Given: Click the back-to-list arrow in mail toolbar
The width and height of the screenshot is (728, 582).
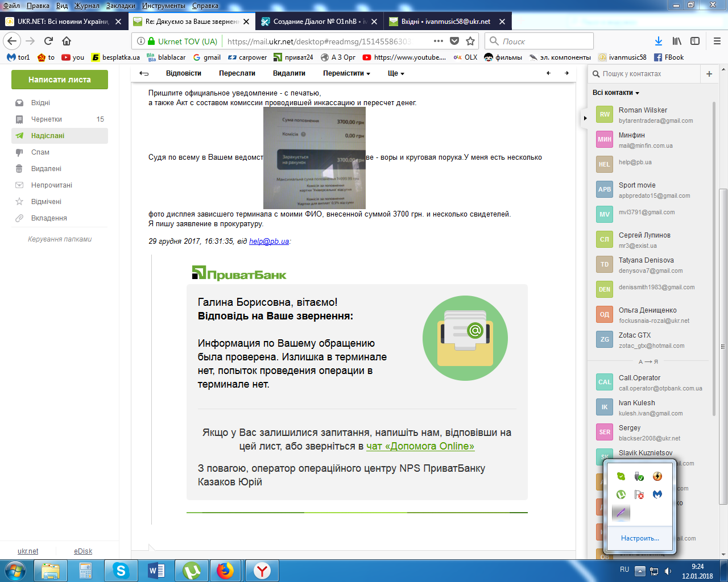Looking at the screenshot, I should click(x=144, y=73).
